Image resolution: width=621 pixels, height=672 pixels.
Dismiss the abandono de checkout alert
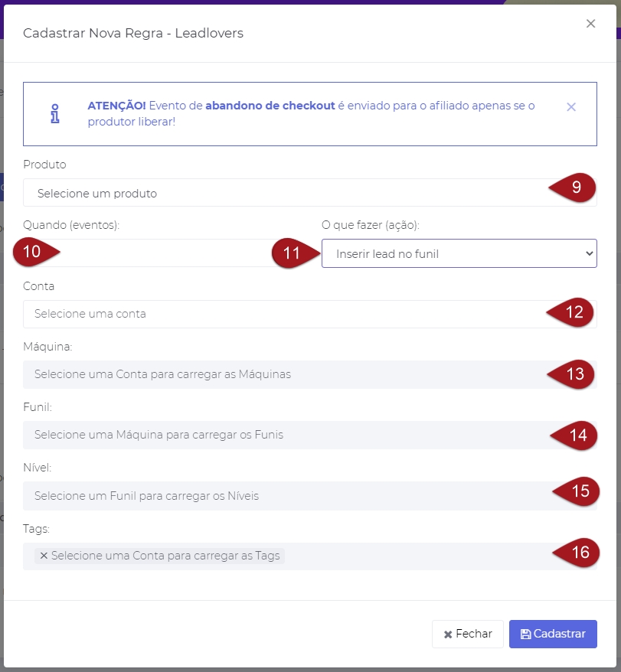coord(571,106)
